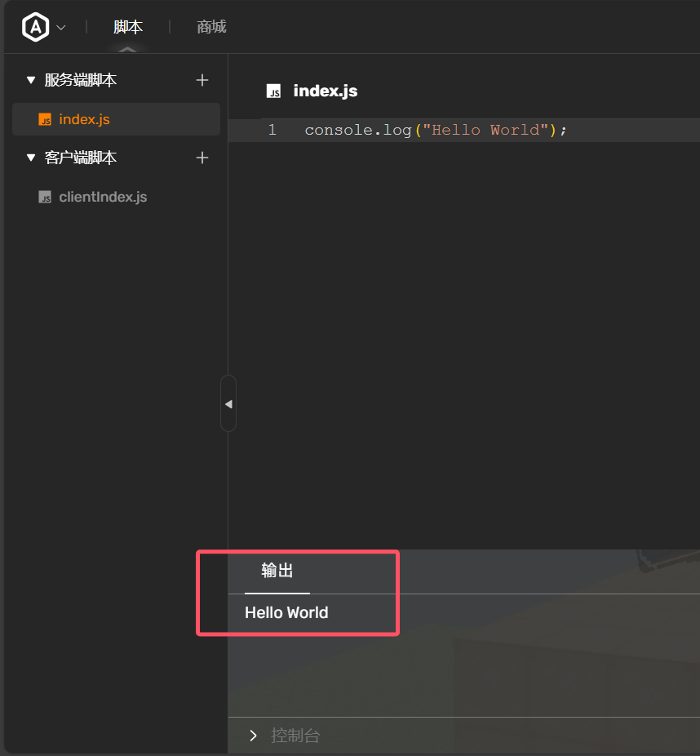The width and height of the screenshot is (700, 756).
Task: Click the Hello World output text
Action: pyautogui.click(x=286, y=612)
